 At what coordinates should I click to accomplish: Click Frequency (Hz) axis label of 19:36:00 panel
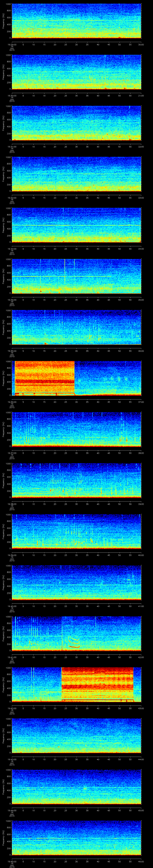4,378
